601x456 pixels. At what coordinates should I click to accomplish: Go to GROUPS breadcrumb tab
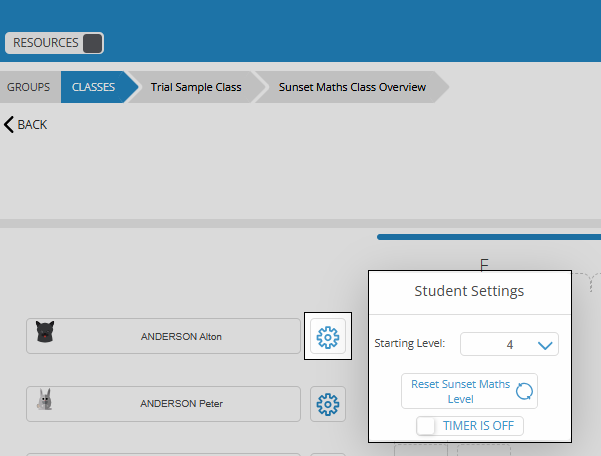tap(28, 87)
